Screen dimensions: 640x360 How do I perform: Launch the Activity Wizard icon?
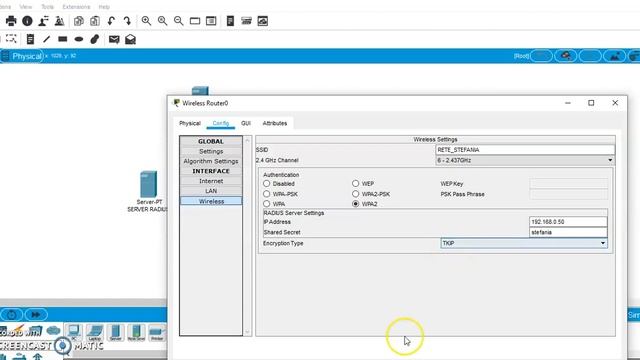point(44,21)
